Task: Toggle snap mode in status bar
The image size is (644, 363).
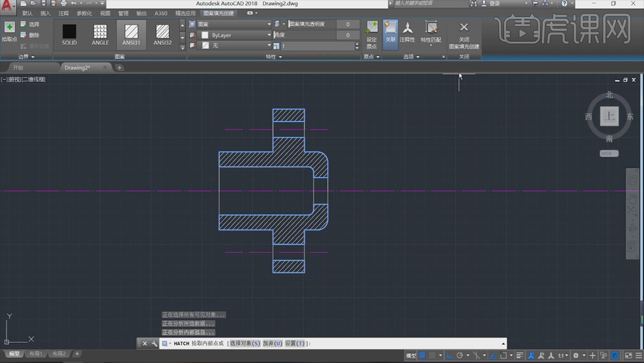Action: 433,356
